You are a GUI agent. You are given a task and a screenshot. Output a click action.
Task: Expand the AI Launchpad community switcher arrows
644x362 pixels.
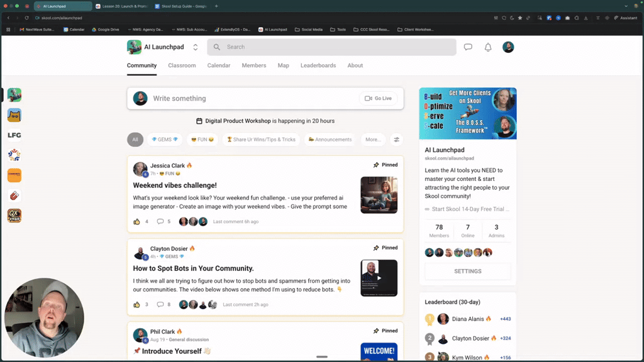196,47
